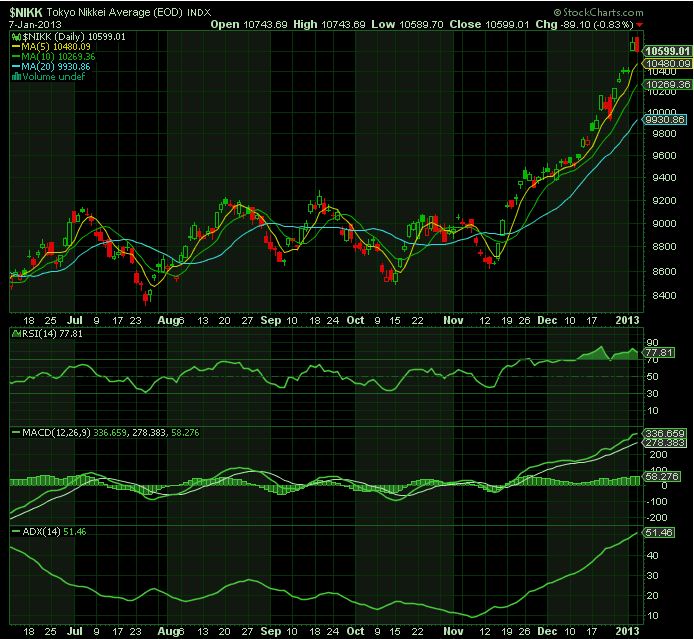Click the candlestick icon before '$NIKK (Daily)'

tap(16, 37)
